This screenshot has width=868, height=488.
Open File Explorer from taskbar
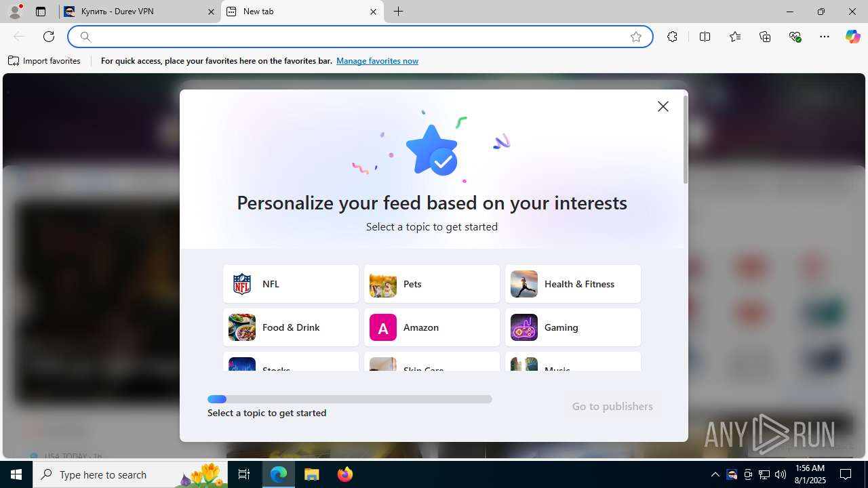(312, 474)
